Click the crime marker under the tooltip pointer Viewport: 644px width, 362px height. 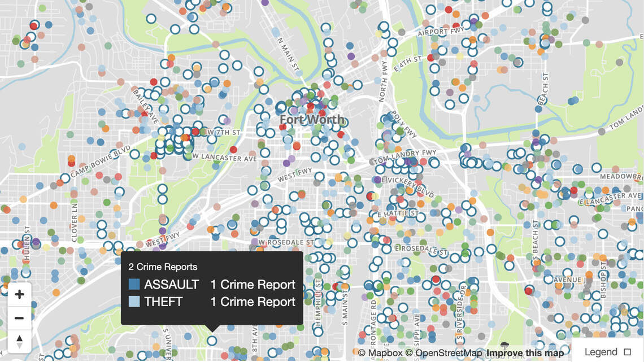(212, 341)
